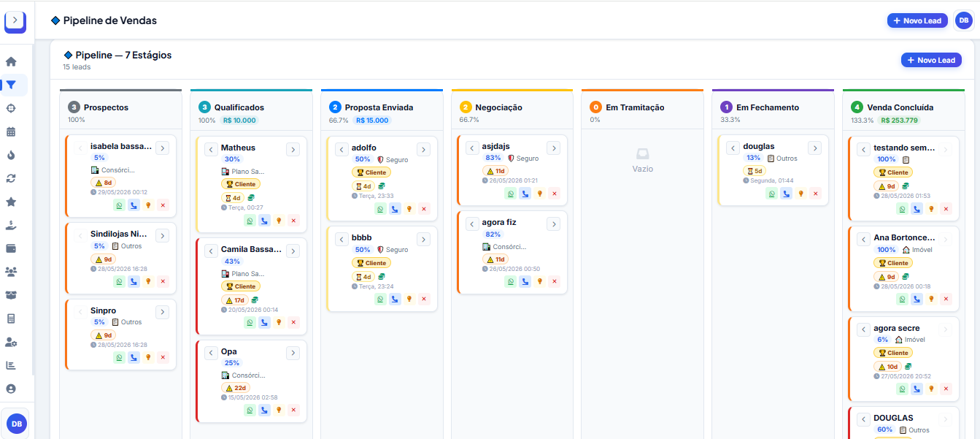The image size is (980, 439).
Task: Click red X icon on Matheus card
Action: click(293, 221)
